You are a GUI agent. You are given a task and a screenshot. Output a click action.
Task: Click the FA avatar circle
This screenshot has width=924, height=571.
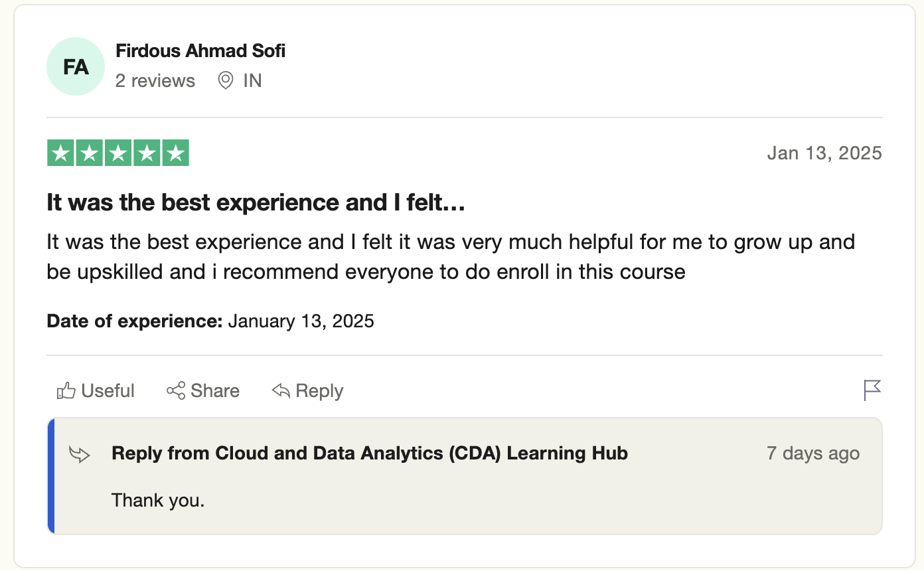pyautogui.click(x=76, y=66)
